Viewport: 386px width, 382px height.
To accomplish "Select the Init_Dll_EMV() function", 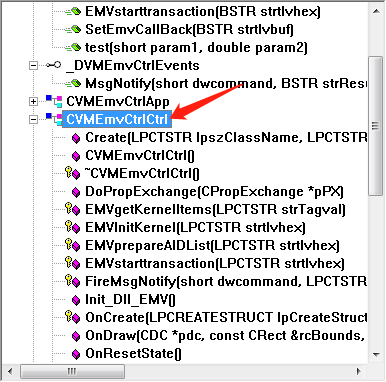I will (130, 300).
